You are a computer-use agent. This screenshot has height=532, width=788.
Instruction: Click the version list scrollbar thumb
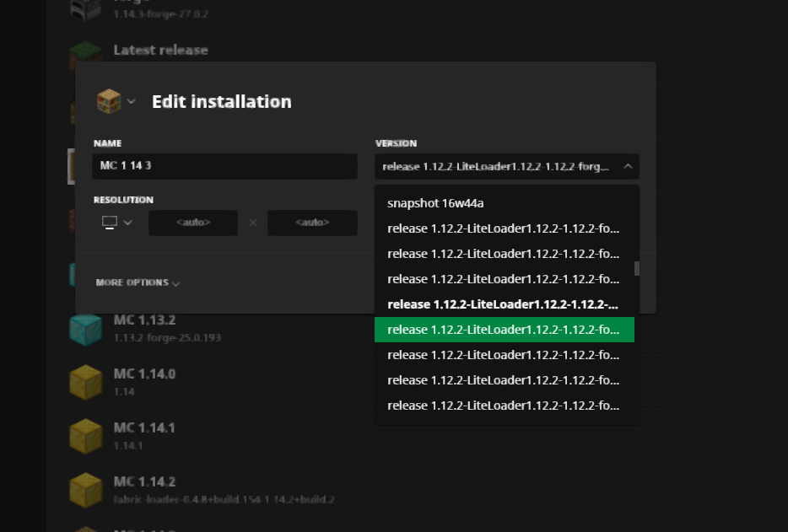click(x=637, y=268)
